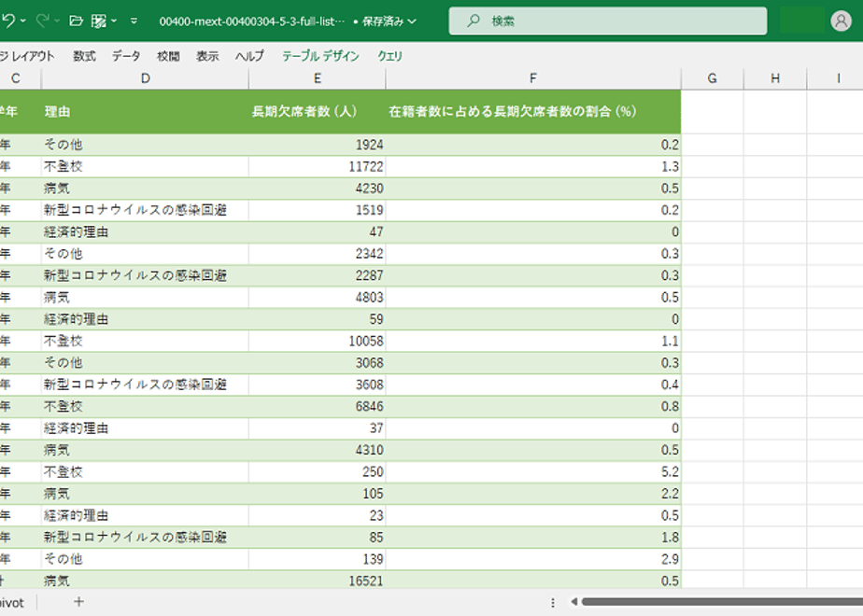The image size is (863, 616).
Task: Add a new sheet with plus button
Action: pos(78,602)
